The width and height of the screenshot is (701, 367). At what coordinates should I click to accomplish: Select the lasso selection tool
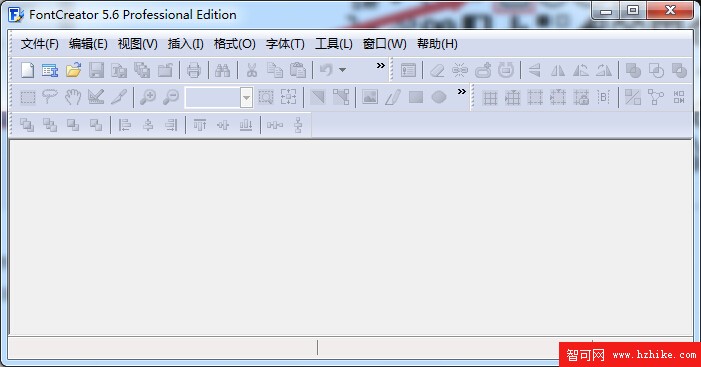50,97
